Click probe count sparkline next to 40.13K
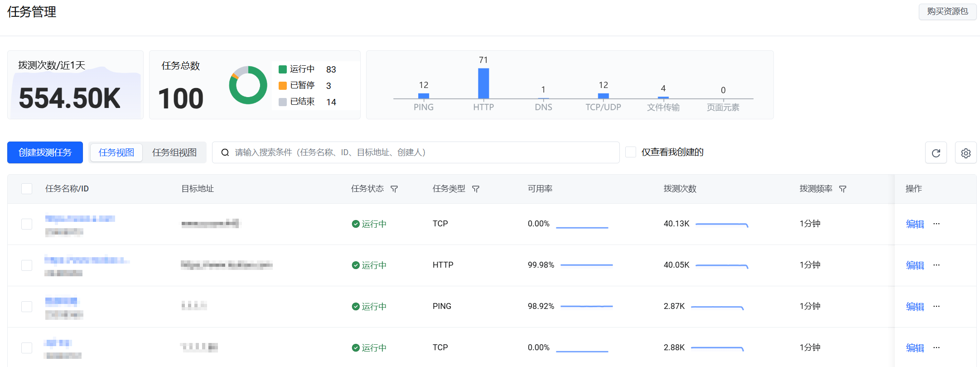 (x=722, y=225)
